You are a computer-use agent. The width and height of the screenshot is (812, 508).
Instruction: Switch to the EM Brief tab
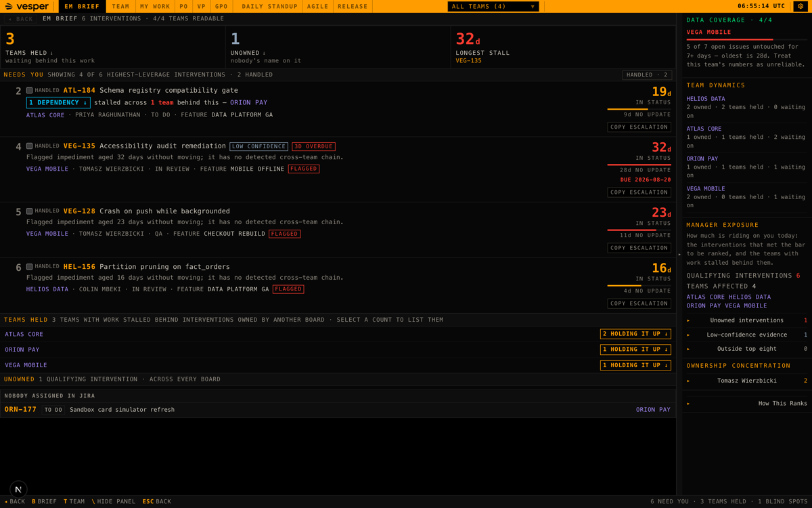82,6
